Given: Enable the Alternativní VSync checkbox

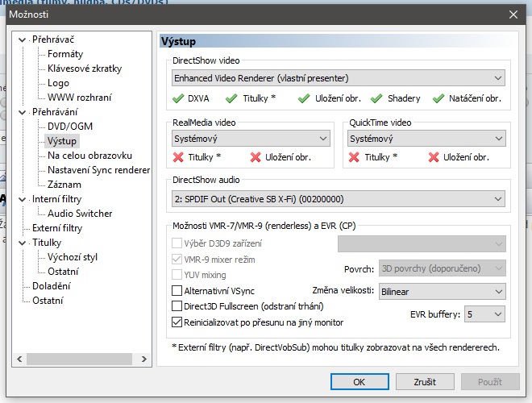Looking at the screenshot, I should click(177, 290).
